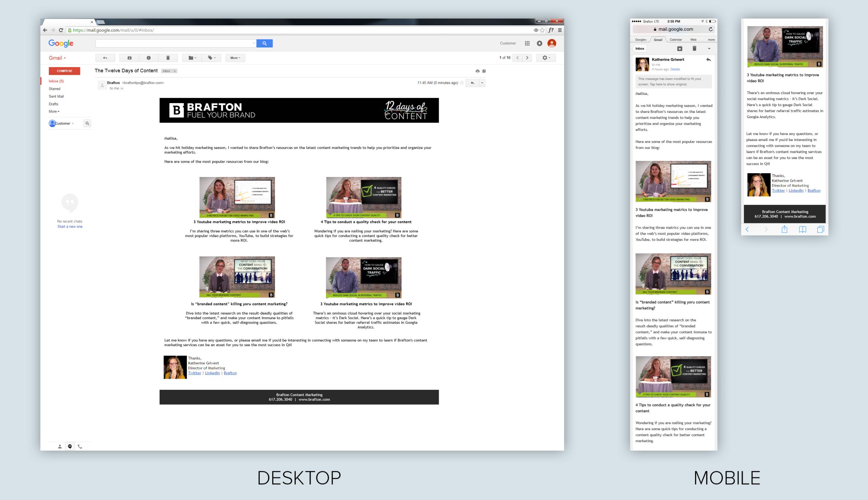Click desktop '4 quality checks' video thumbnail

[364, 198]
